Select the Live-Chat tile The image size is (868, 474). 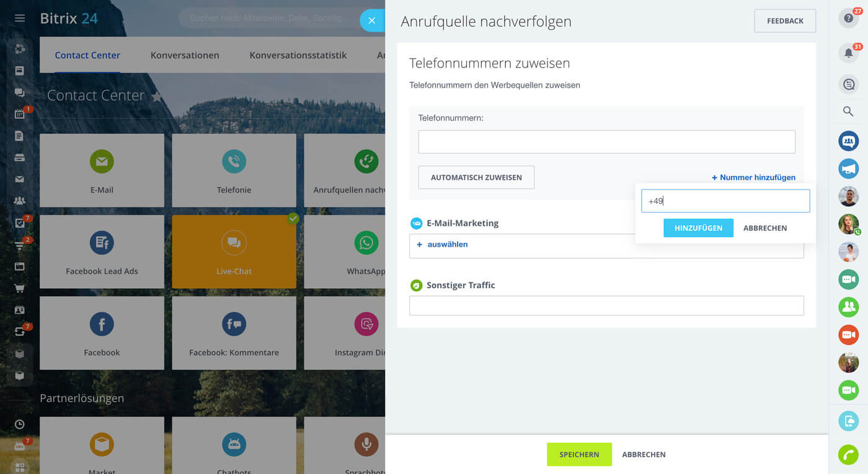(x=234, y=252)
